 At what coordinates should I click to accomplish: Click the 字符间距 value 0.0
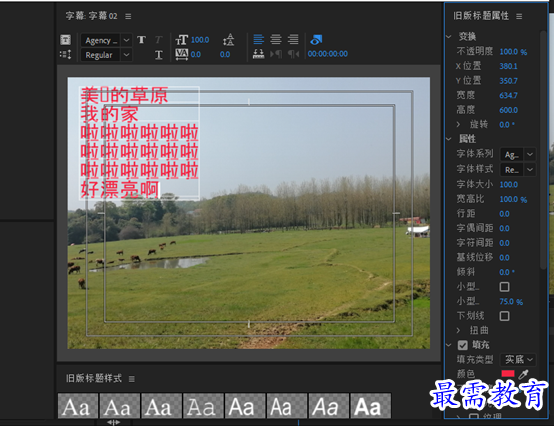coord(504,243)
